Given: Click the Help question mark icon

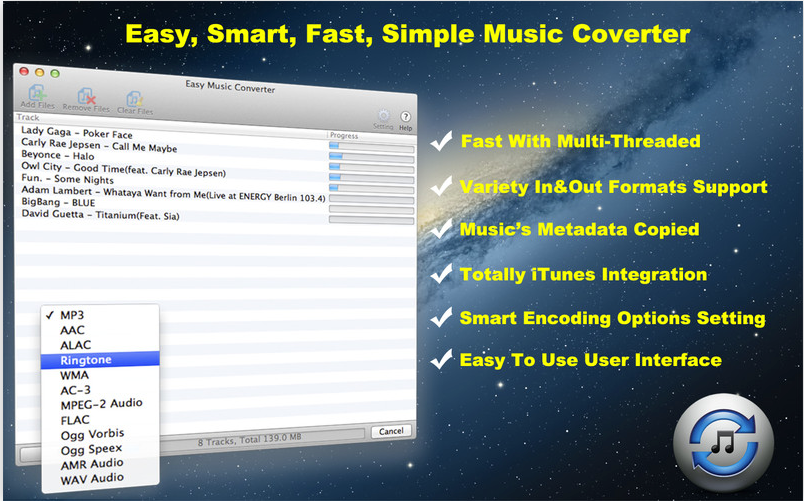Looking at the screenshot, I should pos(406,118).
